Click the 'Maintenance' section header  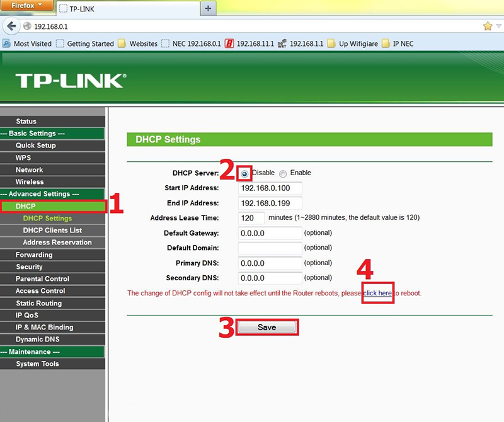click(52, 351)
